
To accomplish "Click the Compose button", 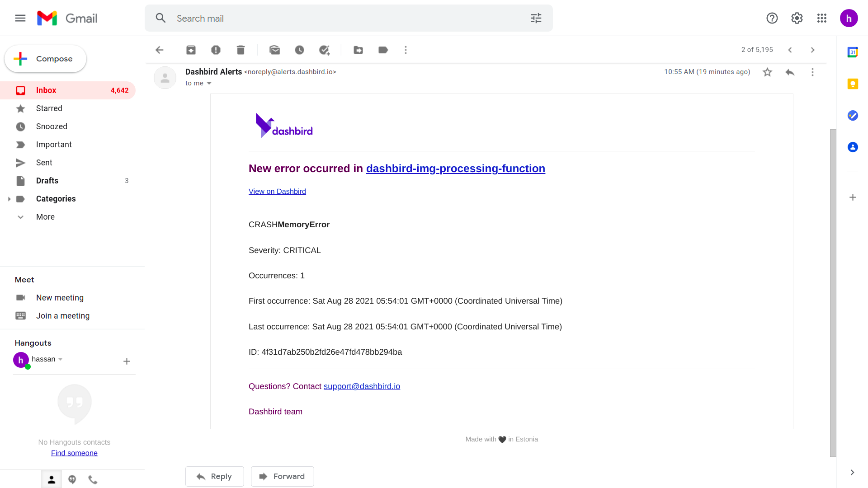I will pyautogui.click(x=45, y=59).
